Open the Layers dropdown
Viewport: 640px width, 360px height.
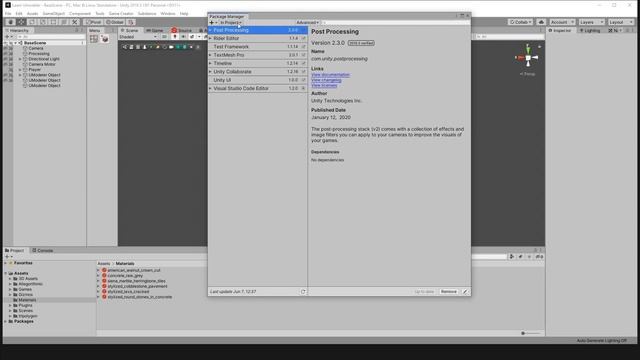(591, 22)
